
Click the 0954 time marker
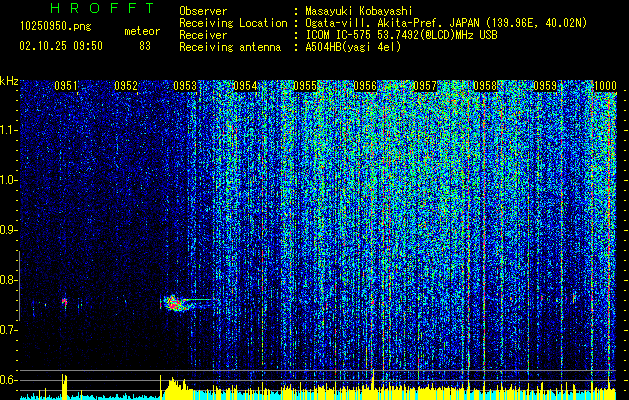(x=245, y=86)
